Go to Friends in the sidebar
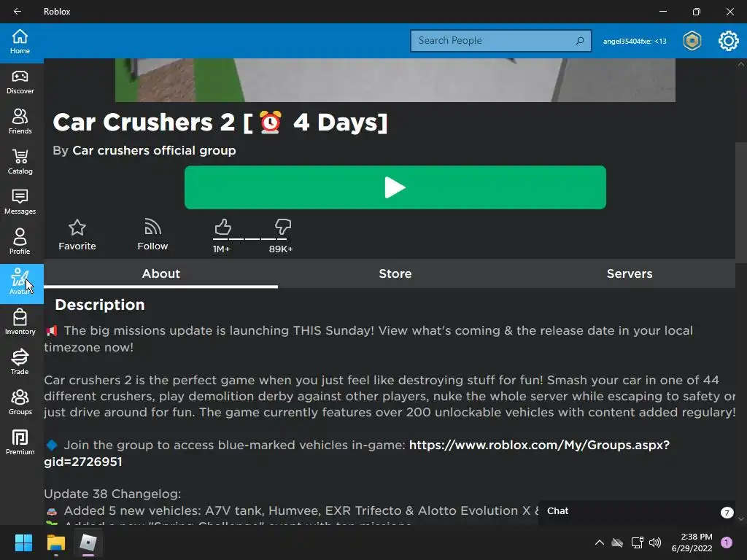747x560 pixels. [x=20, y=122]
